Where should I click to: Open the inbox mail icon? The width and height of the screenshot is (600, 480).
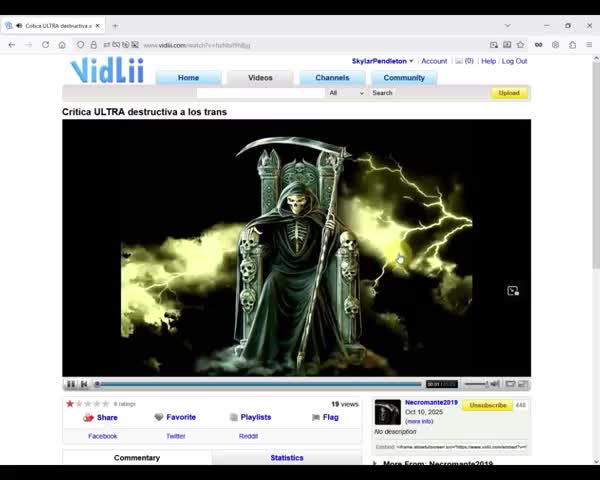pos(459,61)
